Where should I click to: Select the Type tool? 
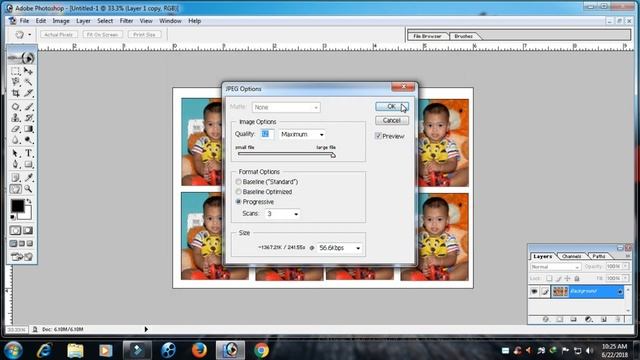(28, 153)
